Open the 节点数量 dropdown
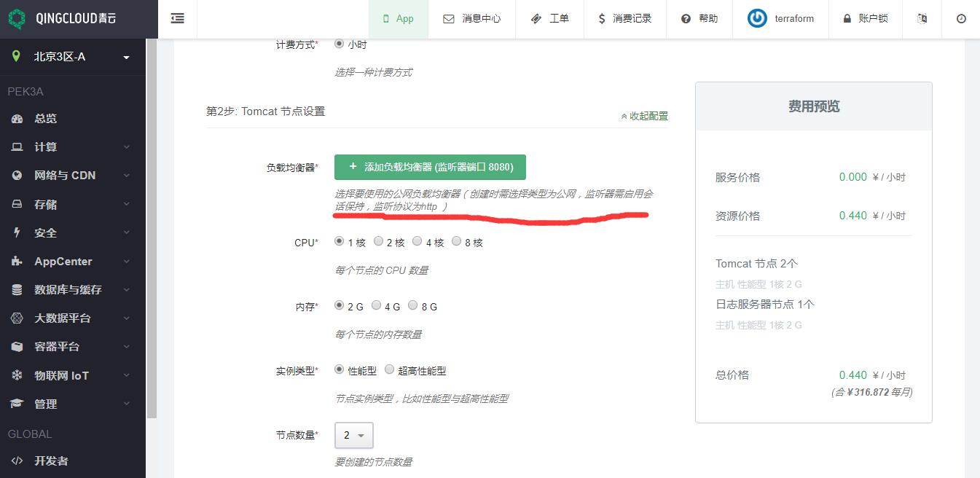 354,435
